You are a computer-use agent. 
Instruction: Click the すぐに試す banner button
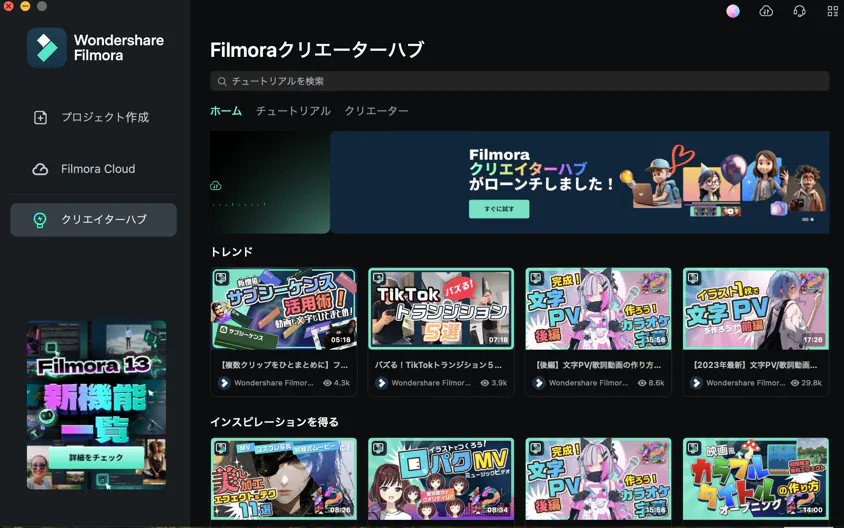coord(499,209)
